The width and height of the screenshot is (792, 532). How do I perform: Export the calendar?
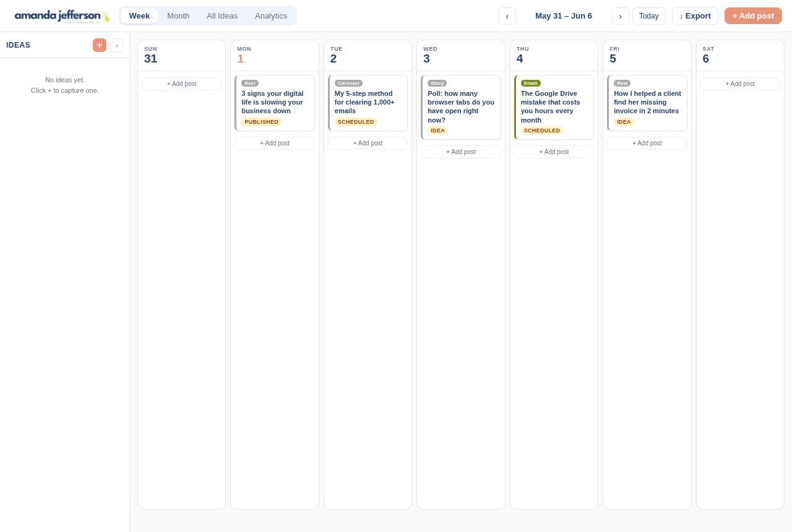(x=695, y=16)
